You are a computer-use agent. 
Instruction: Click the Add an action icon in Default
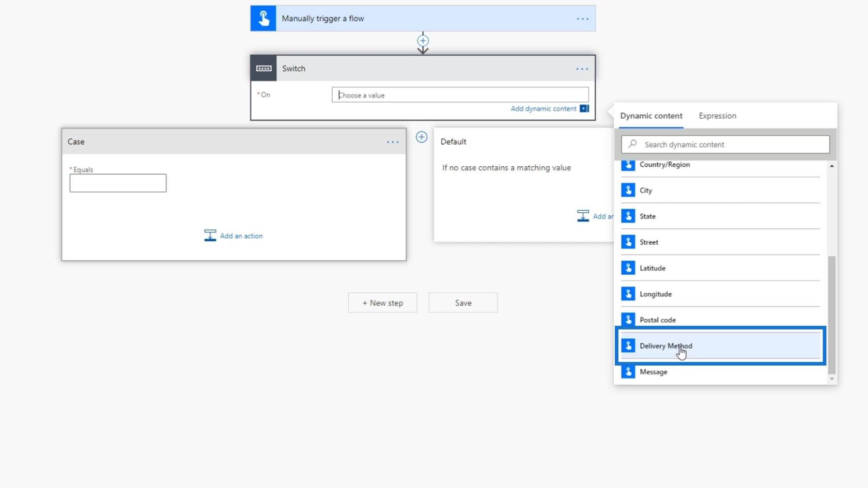pos(583,216)
